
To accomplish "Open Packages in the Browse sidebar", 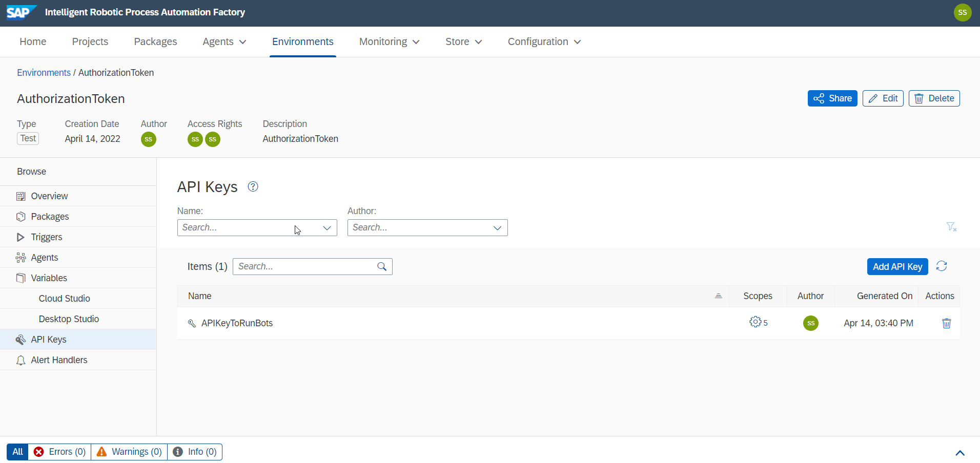I will click(78, 217).
